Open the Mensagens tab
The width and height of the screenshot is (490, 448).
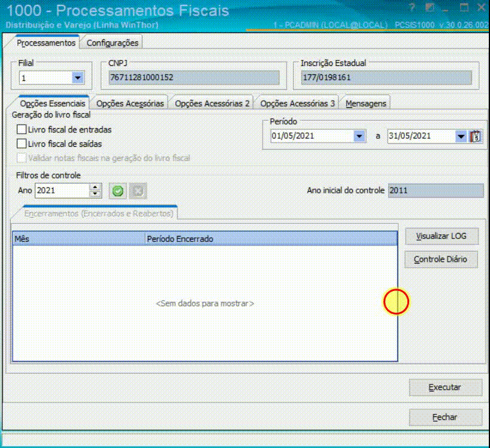[366, 104]
